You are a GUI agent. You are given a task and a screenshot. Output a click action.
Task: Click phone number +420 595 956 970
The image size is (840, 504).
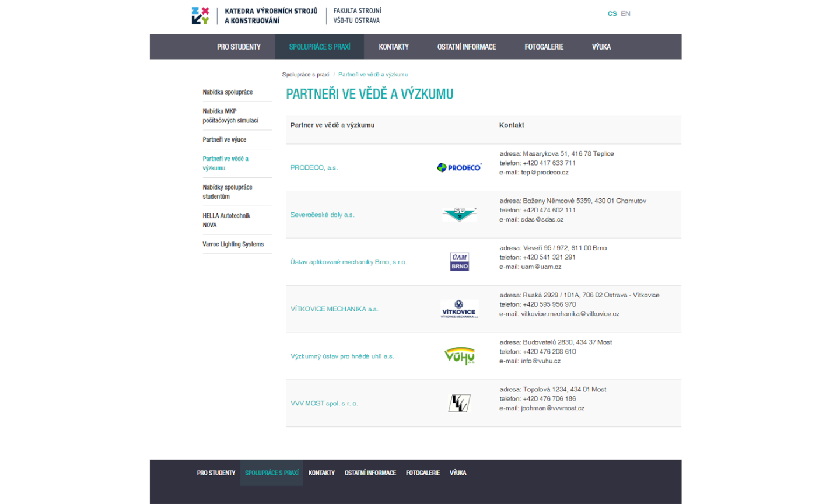[549, 304]
